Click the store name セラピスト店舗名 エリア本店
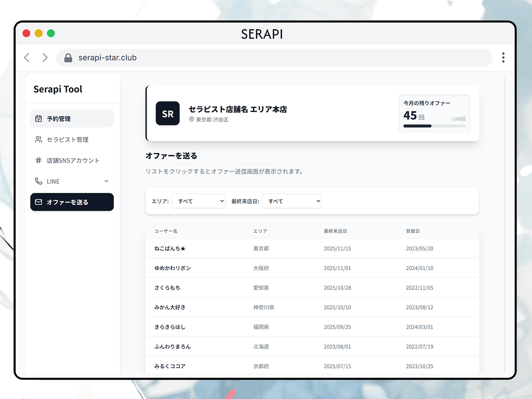The image size is (532, 399). point(238,109)
